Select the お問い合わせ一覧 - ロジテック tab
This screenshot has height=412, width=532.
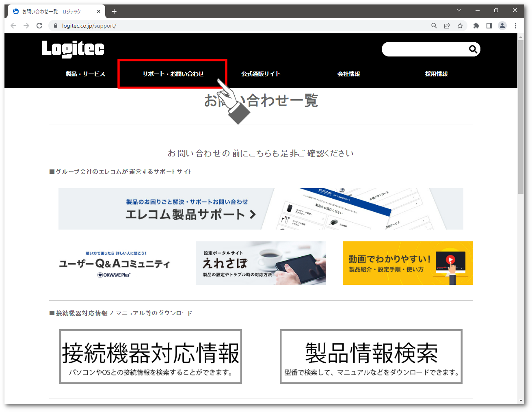[x=56, y=11]
